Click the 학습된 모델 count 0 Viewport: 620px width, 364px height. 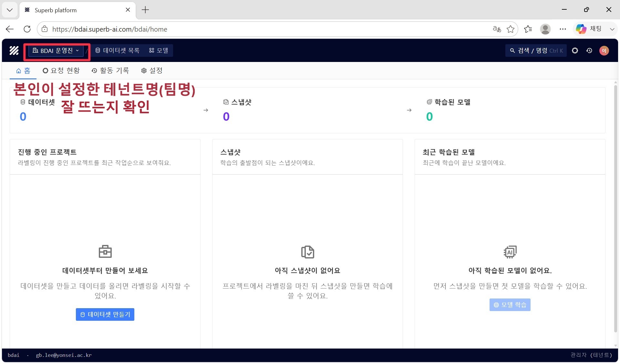pos(429,116)
